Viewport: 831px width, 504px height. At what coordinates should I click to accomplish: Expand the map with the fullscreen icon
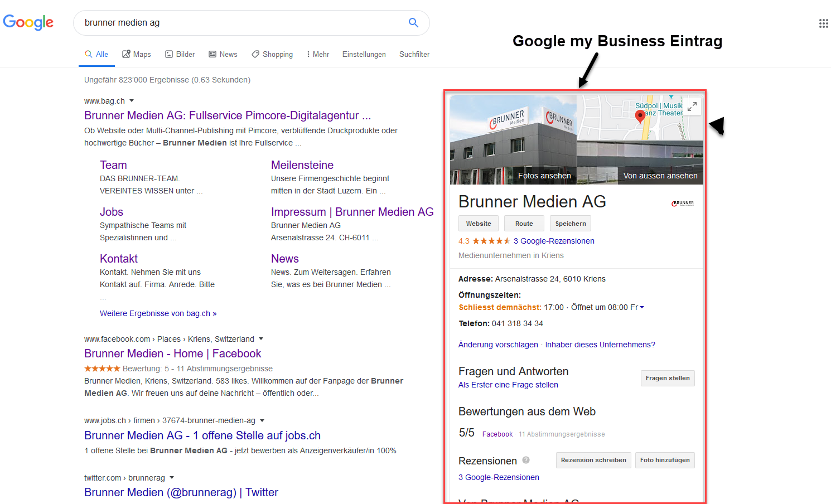pyautogui.click(x=692, y=106)
